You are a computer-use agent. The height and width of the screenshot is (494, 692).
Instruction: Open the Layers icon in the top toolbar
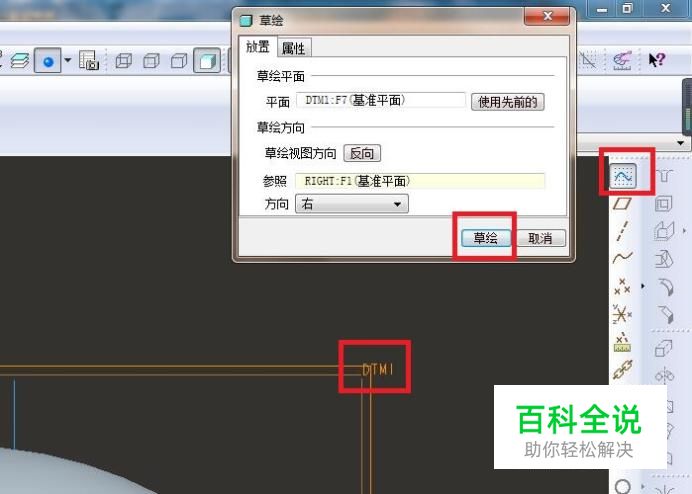[x=20, y=60]
